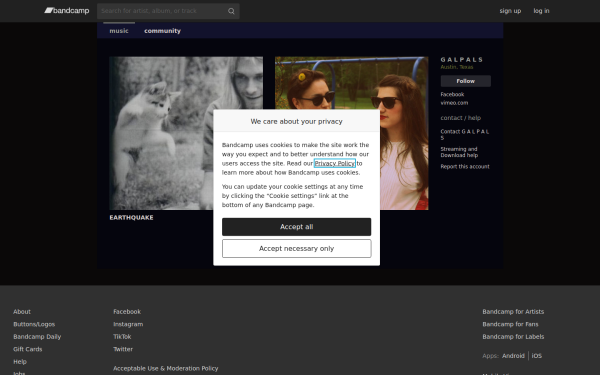Click Accept necessary only
This screenshot has height=375, width=600.
click(297, 249)
